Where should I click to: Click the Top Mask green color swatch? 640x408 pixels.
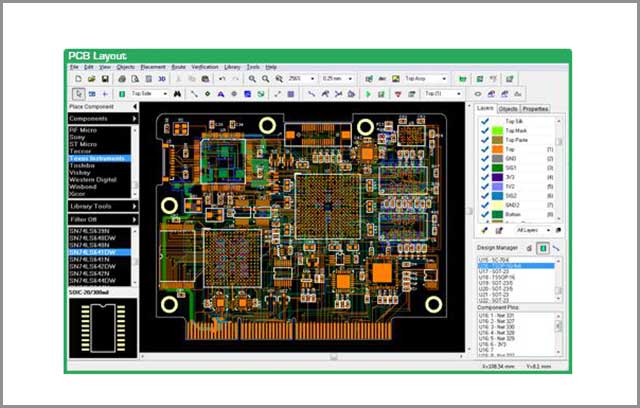click(497, 131)
